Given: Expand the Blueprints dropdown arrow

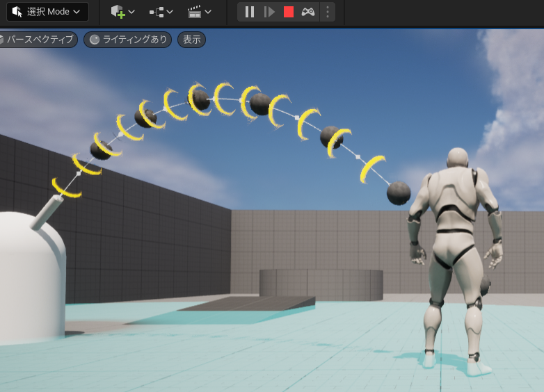Looking at the screenshot, I should 170,12.
